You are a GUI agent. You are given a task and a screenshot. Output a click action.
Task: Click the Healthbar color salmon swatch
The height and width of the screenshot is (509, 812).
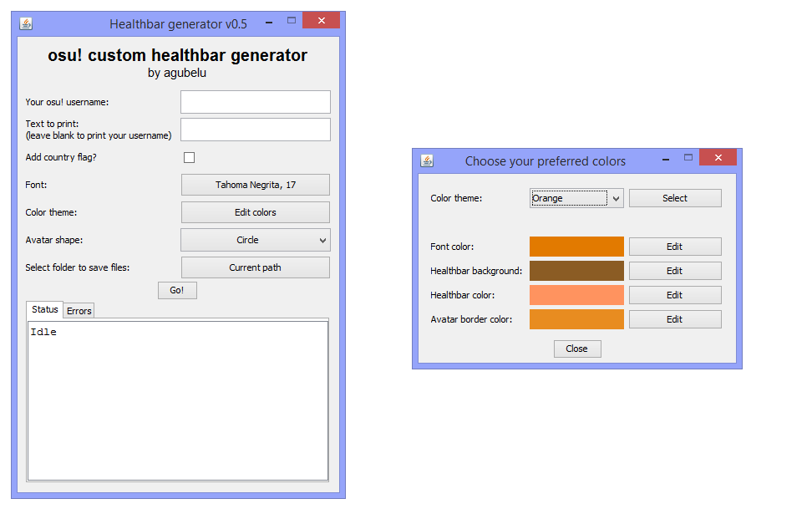(576, 295)
